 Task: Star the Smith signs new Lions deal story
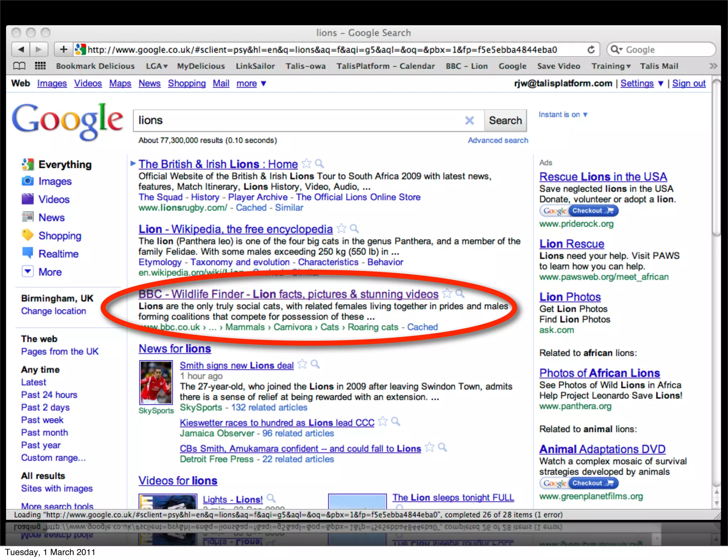pos(302,365)
